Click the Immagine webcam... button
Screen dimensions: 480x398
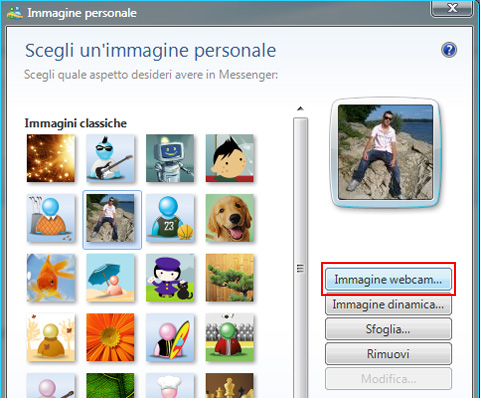tap(388, 279)
